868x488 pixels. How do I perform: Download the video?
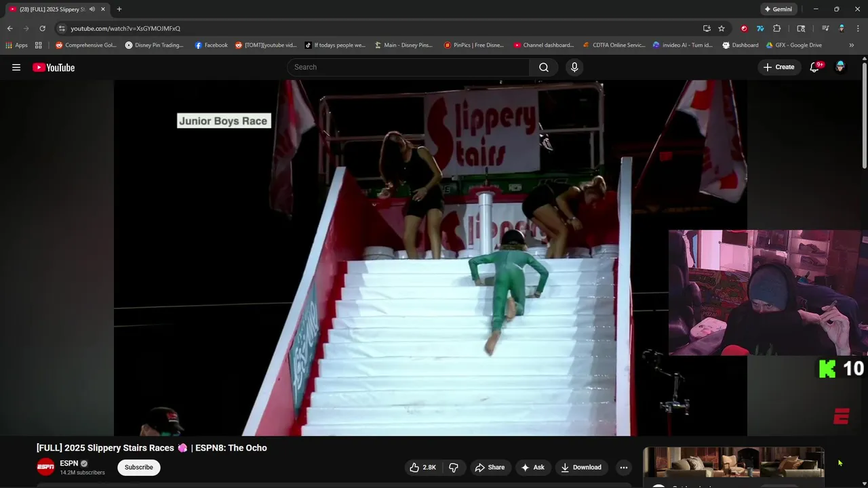(x=581, y=467)
